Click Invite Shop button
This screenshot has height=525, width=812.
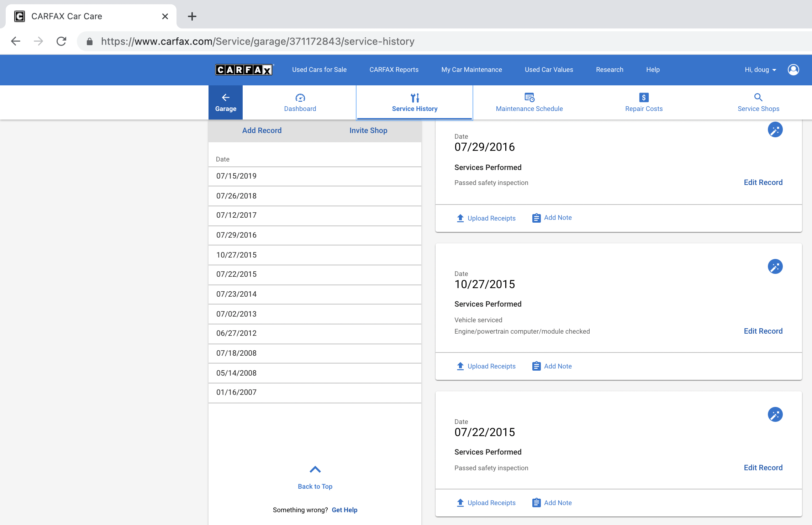tap(368, 131)
